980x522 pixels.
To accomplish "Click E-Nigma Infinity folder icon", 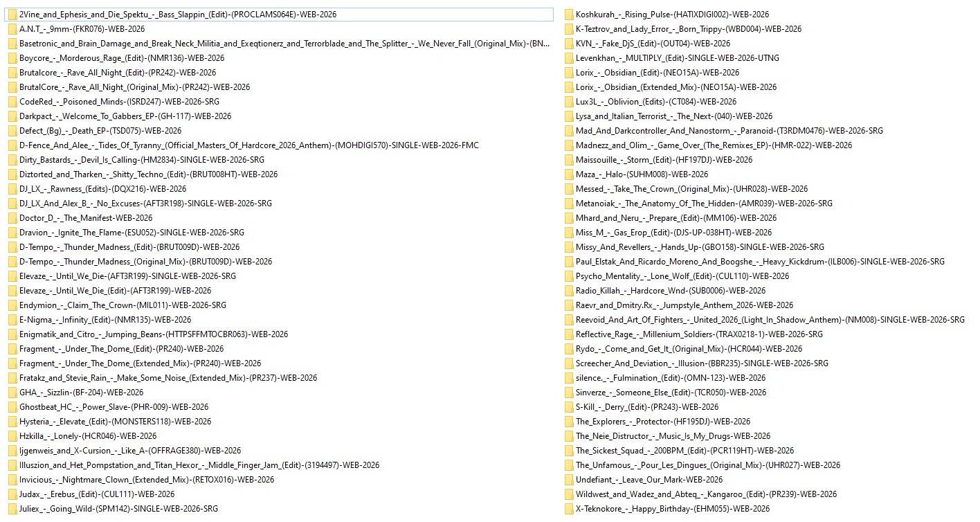I will pos(12,320).
